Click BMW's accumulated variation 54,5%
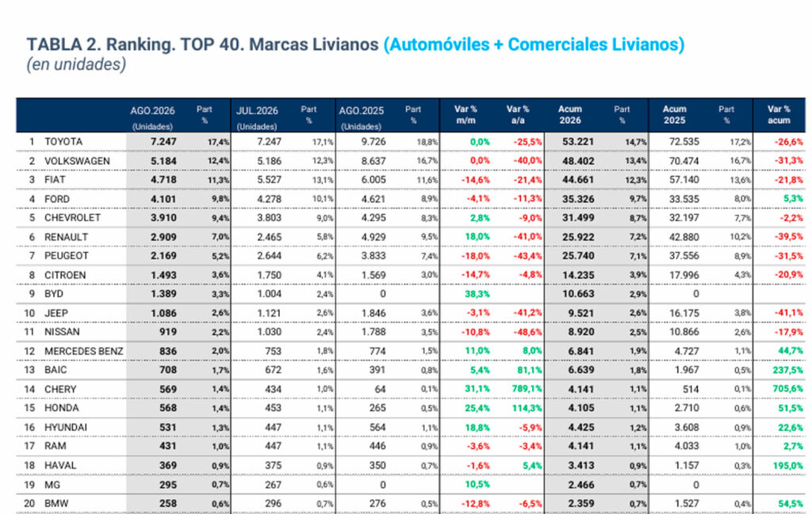 [x=791, y=503]
